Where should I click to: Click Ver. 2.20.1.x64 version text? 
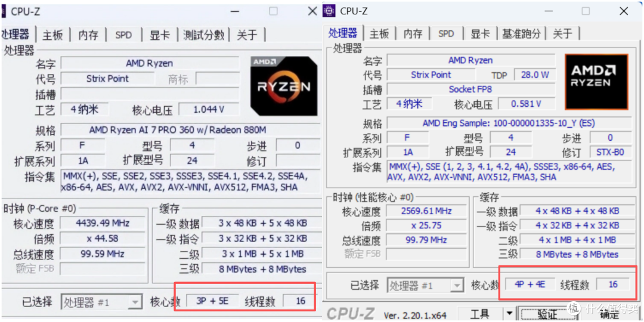pos(416,315)
